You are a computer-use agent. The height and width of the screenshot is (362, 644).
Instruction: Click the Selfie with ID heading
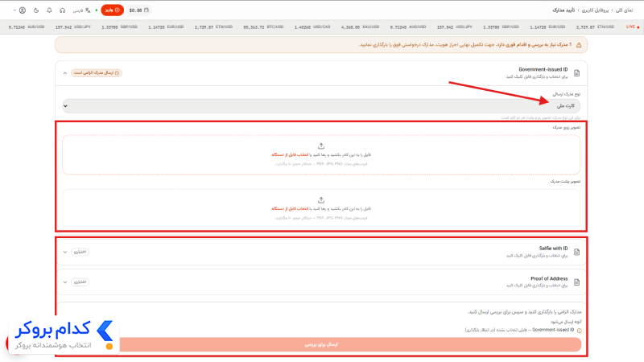(x=553, y=249)
